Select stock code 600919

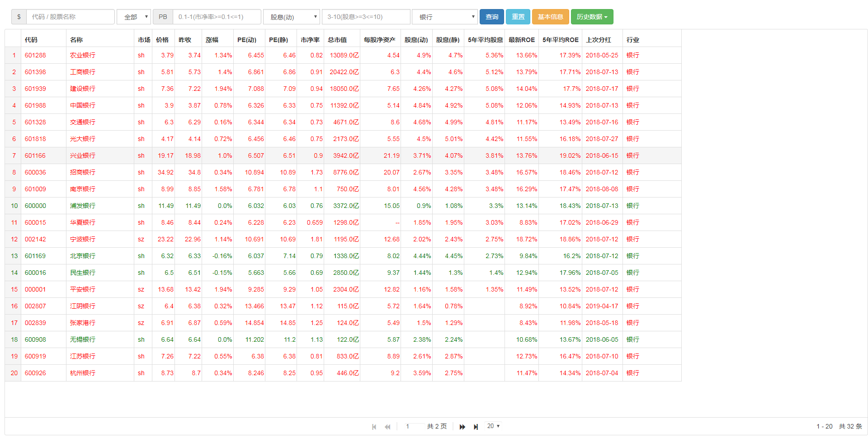[x=35, y=356]
